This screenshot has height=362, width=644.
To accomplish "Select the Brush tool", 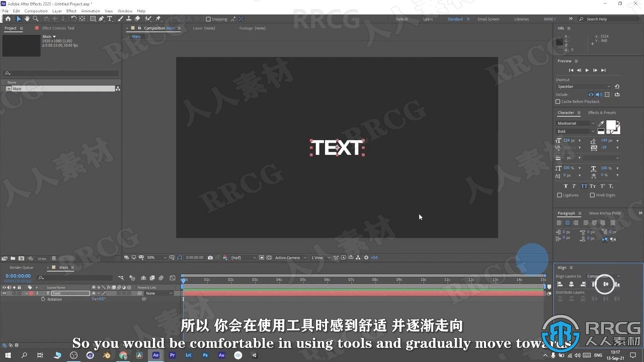I will point(120,19).
